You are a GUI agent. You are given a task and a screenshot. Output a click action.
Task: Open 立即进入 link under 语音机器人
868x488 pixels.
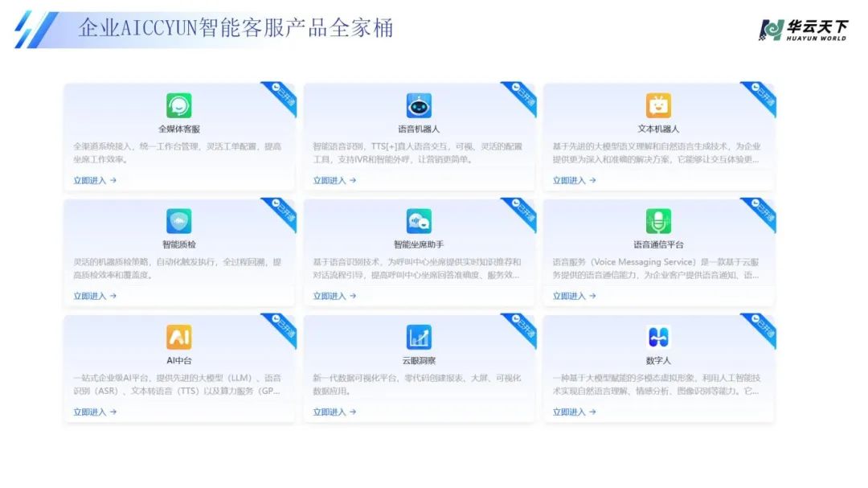(x=334, y=181)
